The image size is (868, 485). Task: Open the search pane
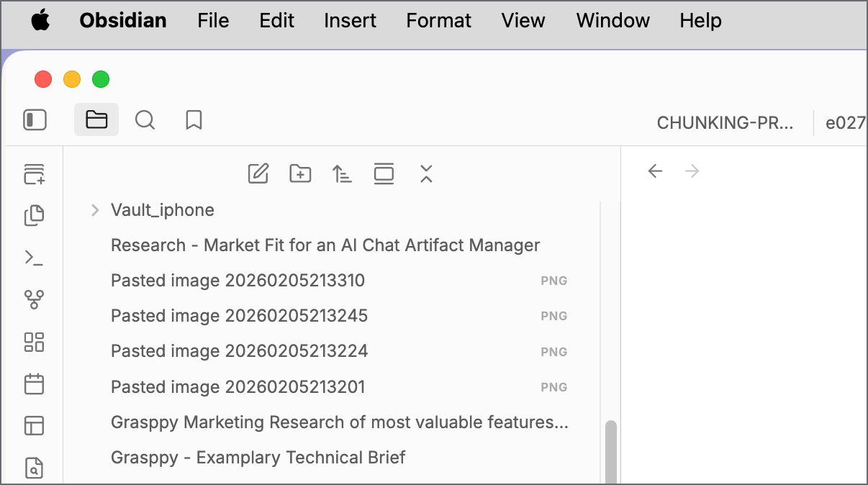click(x=145, y=119)
